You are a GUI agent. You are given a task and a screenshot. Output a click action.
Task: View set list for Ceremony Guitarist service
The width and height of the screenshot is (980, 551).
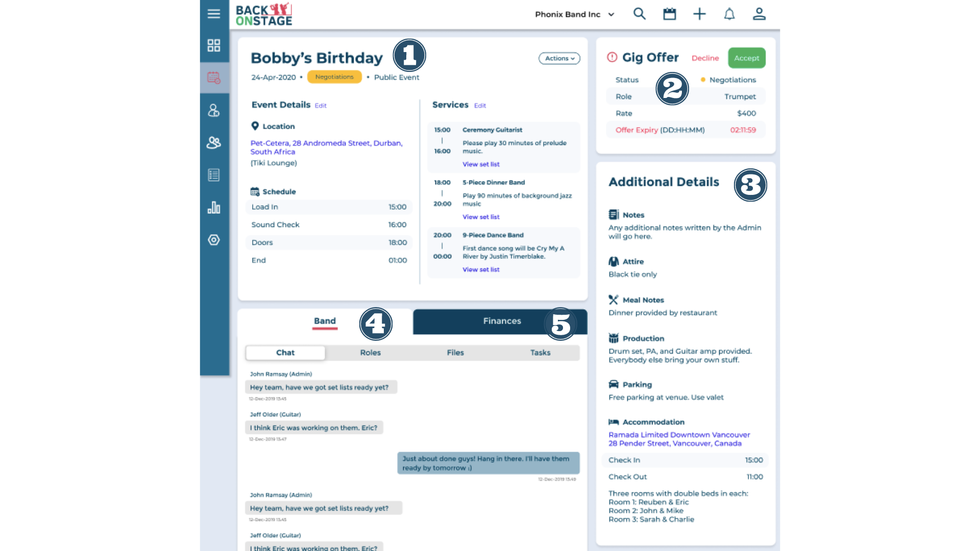[x=481, y=163]
